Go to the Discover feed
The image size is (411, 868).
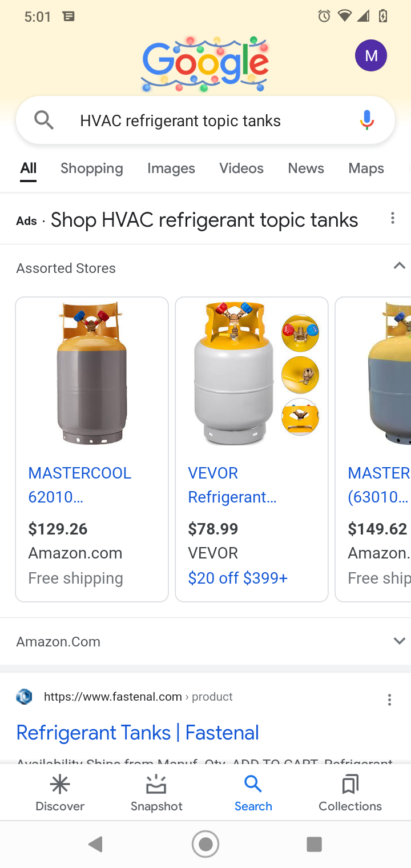pyautogui.click(x=60, y=793)
